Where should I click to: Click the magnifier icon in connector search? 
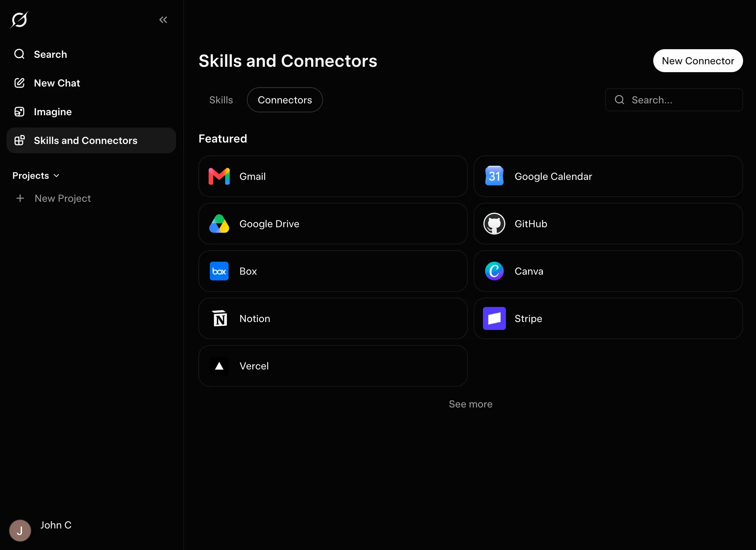point(619,100)
